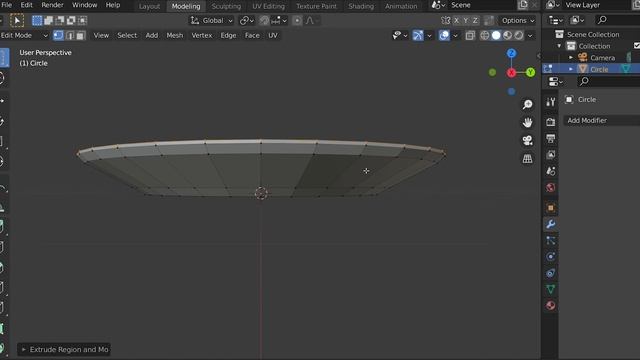Choose Subtract Selection mode icon
Screen dimensions: 640x360
(60, 20)
